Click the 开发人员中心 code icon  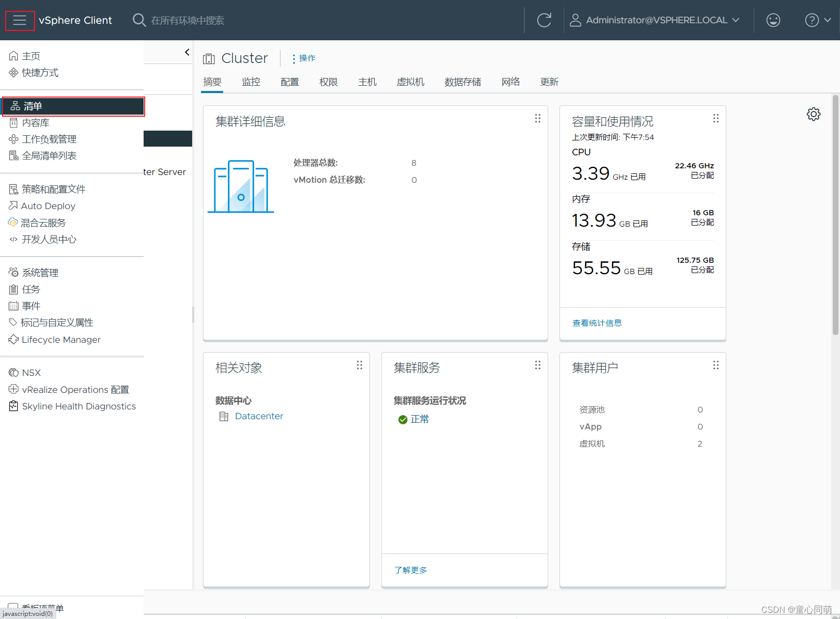coord(13,239)
